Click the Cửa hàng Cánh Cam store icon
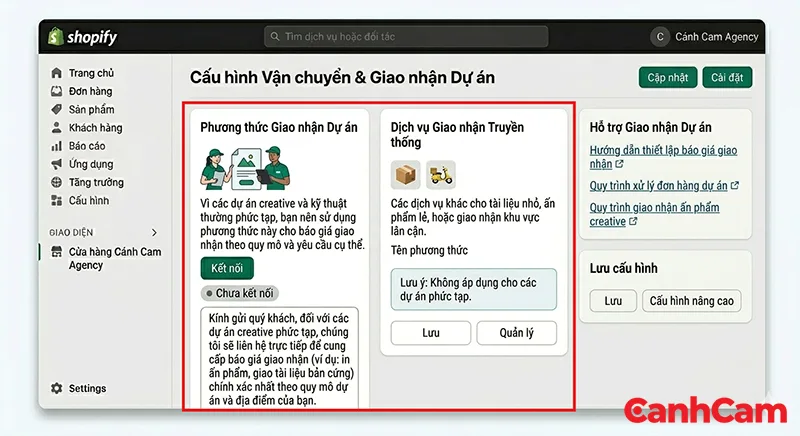 (x=57, y=252)
